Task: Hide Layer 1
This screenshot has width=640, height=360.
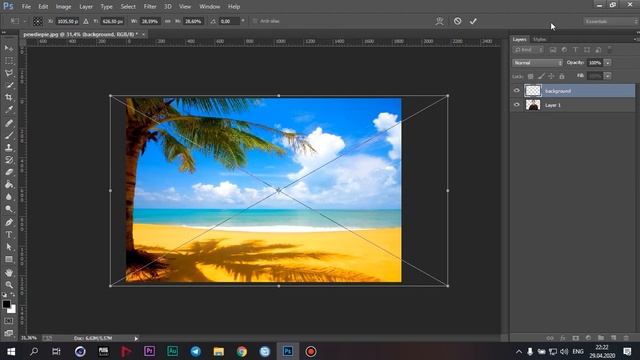Action: (516, 105)
